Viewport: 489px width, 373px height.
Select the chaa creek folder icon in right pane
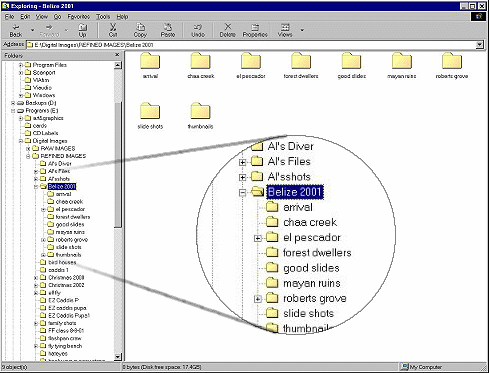click(201, 62)
